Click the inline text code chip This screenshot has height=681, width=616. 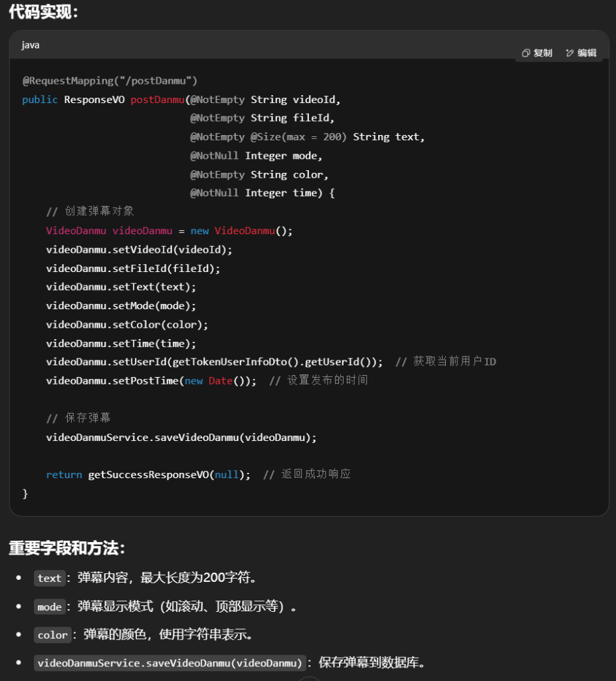coord(50,578)
